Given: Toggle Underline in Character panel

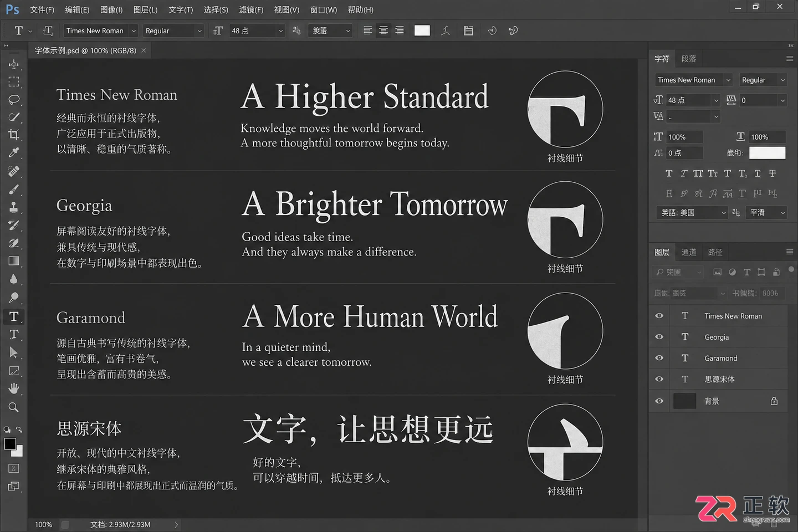Looking at the screenshot, I should click(758, 173).
